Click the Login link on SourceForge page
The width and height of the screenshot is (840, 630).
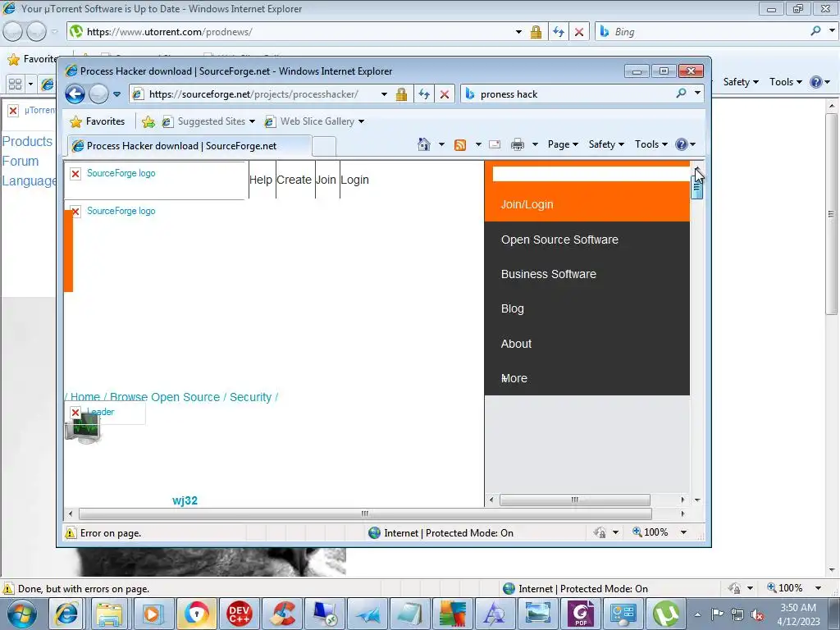(354, 180)
